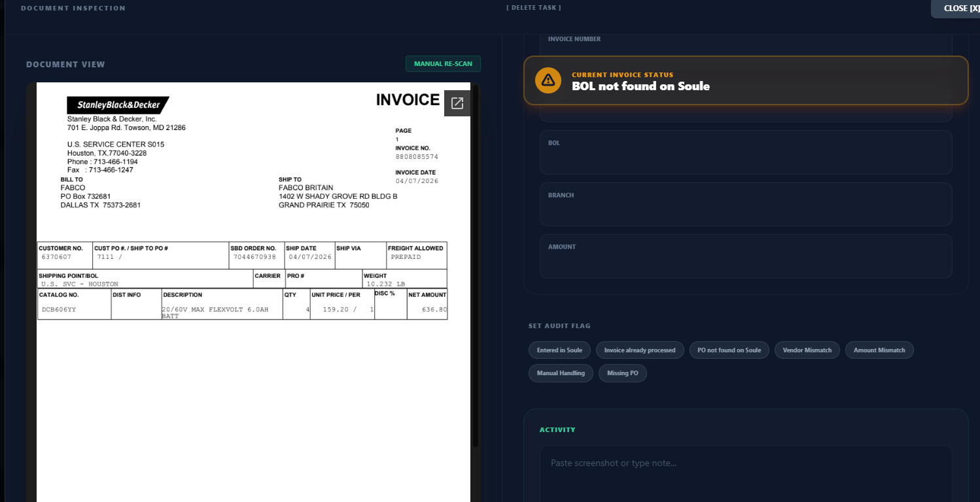980x502 pixels.
Task: Click the fax number 713-466-1247
Action: click(x=111, y=170)
